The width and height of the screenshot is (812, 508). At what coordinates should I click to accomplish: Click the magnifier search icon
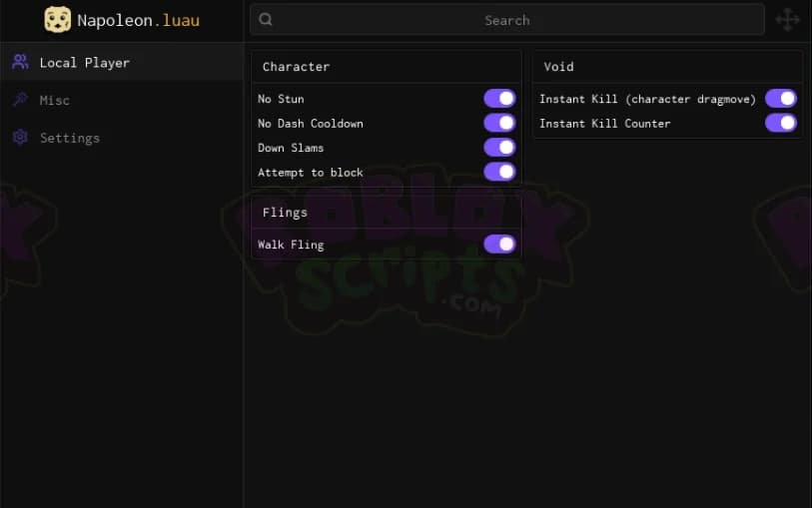tap(266, 19)
